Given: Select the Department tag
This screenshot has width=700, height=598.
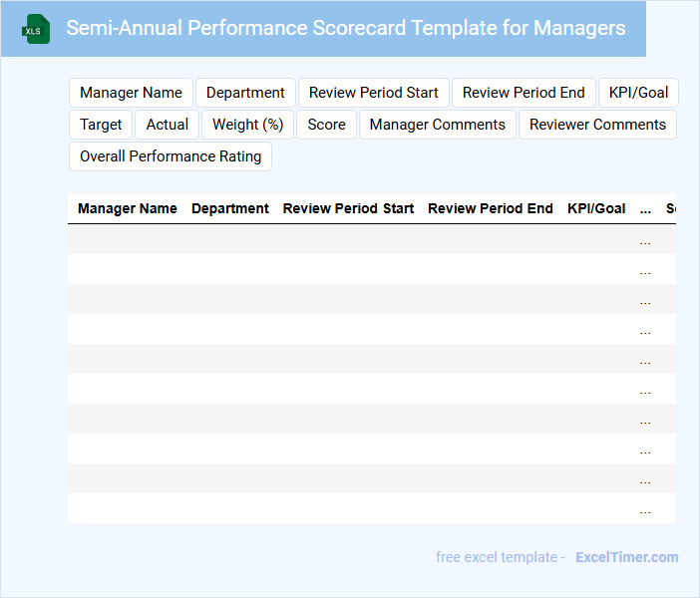Looking at the screenshot, I should (x=245, y=93).
